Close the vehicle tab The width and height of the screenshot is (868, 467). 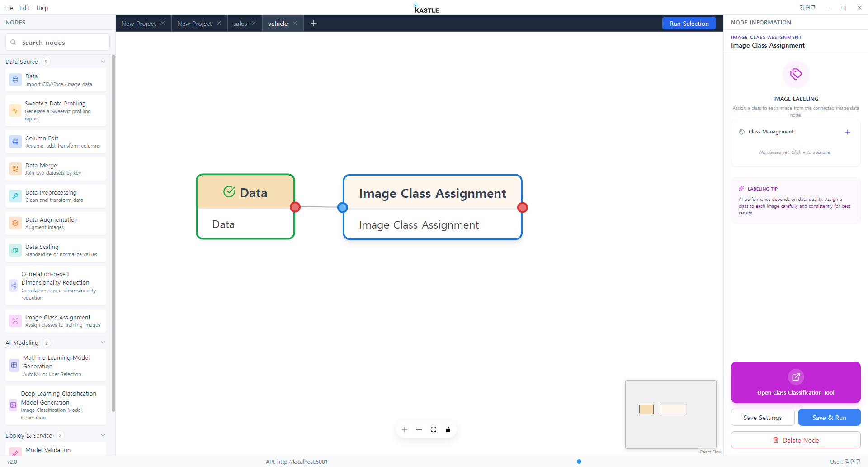[x=295, y=23]
